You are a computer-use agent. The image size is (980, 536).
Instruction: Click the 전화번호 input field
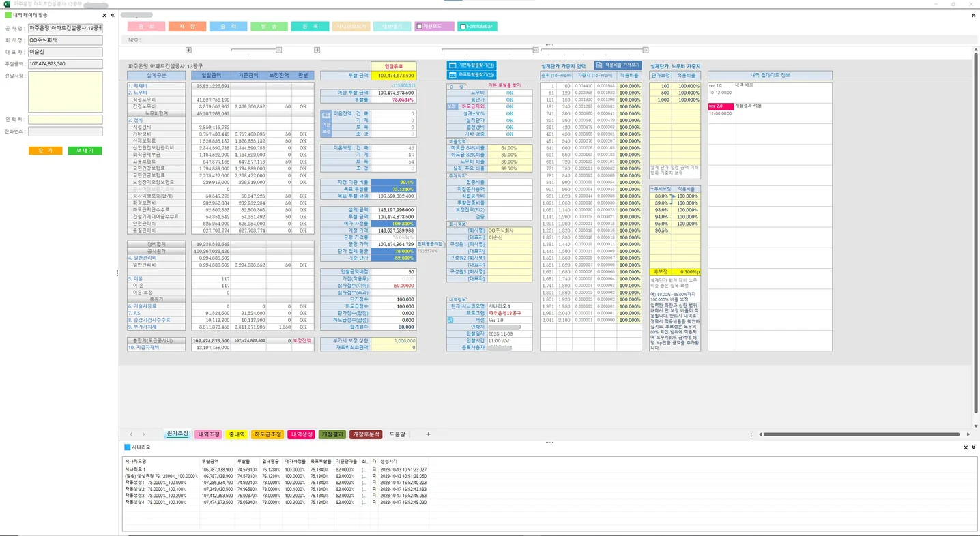65,131
